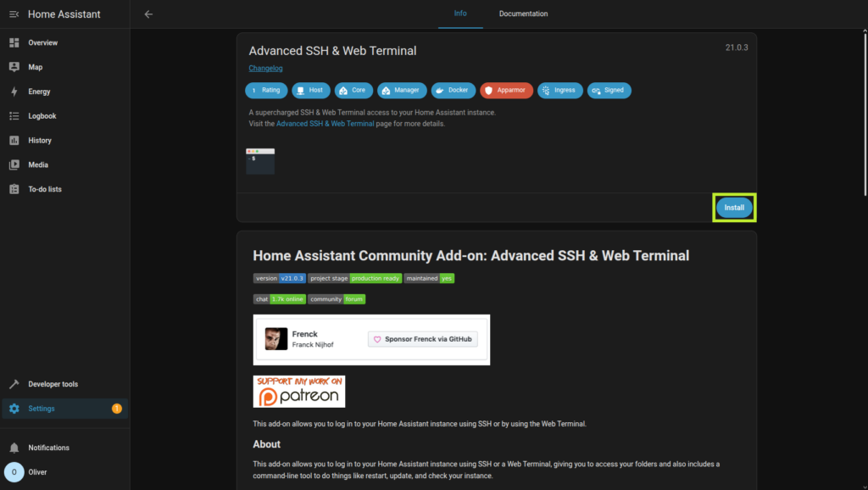The width and height of the screenshot is (868, 490).
Task: Click the Sponsor Frenck via GitHub button
Action: pyautogui.click(x=423, y=339)
